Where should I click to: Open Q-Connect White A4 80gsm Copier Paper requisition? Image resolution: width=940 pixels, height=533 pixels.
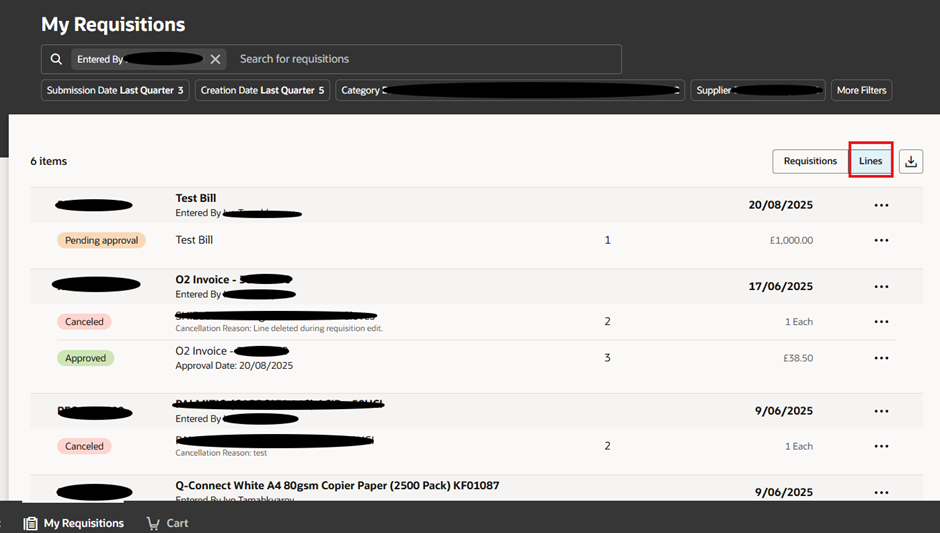pos(337,486)
